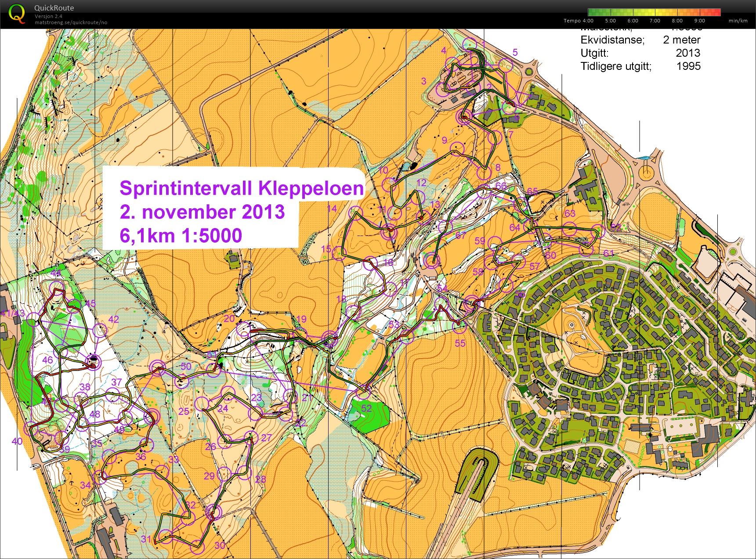Click the 'Tidligere utgitt;' label

coord(616,66)
